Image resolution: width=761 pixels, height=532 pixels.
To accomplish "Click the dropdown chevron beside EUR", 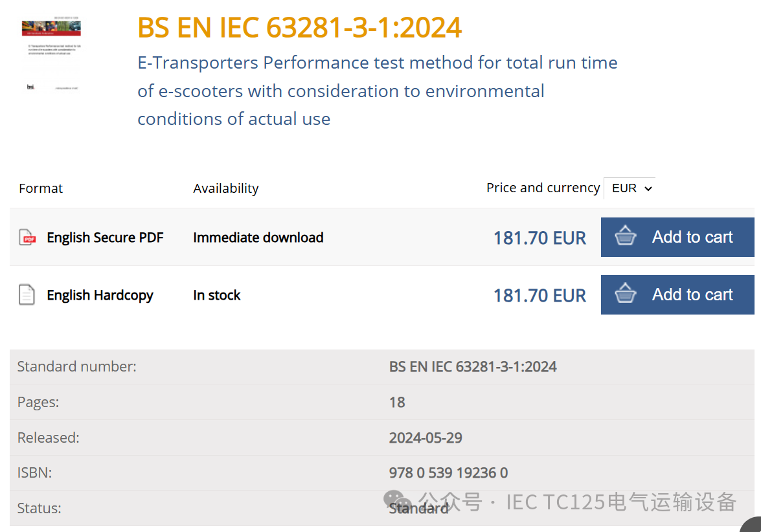I will point(648,189).
